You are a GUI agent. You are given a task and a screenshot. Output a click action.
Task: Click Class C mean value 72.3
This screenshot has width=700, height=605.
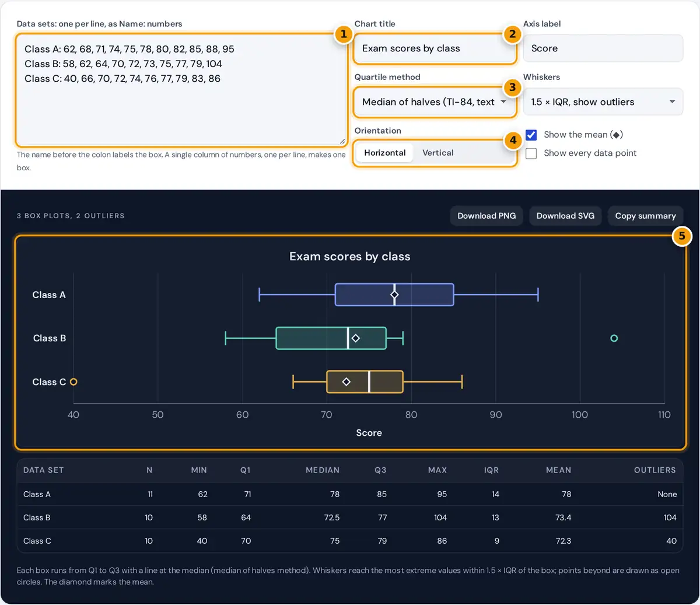[x=563, y=541]
